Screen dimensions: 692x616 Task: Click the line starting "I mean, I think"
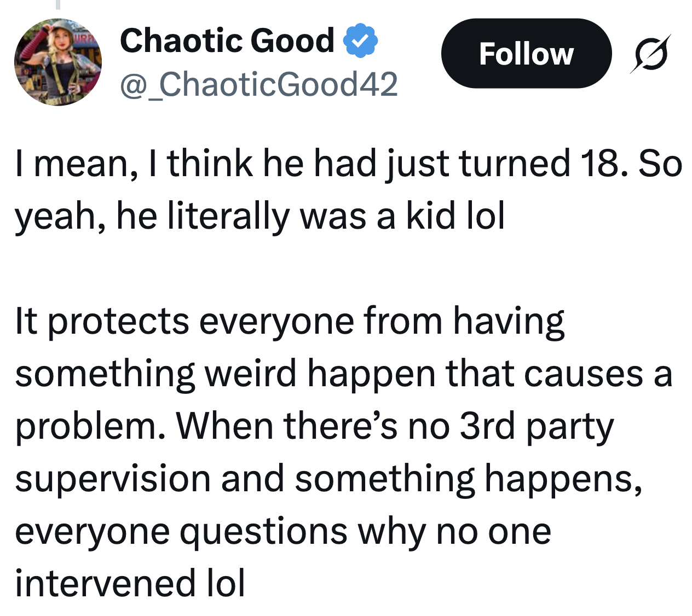349,164
